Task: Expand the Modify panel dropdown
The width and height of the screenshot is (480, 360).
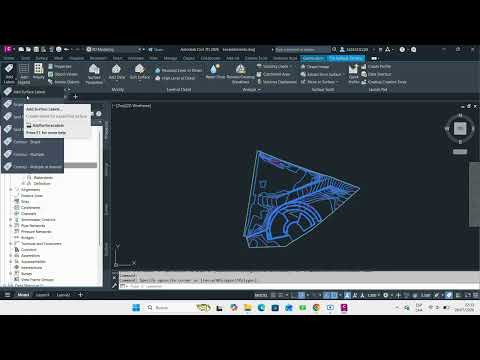Action: tap(117, 89)
